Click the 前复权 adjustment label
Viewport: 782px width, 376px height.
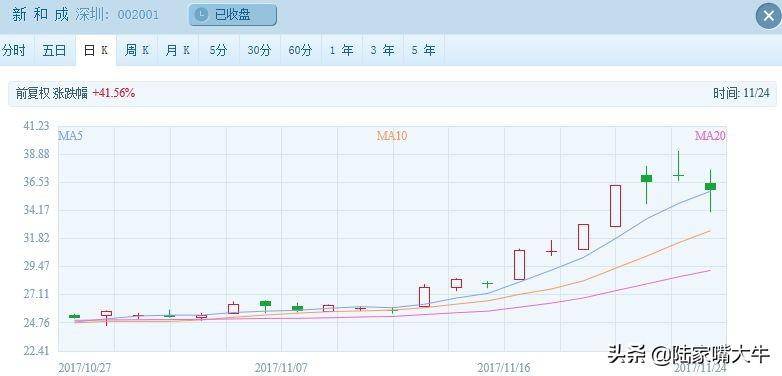coord(33,93)
